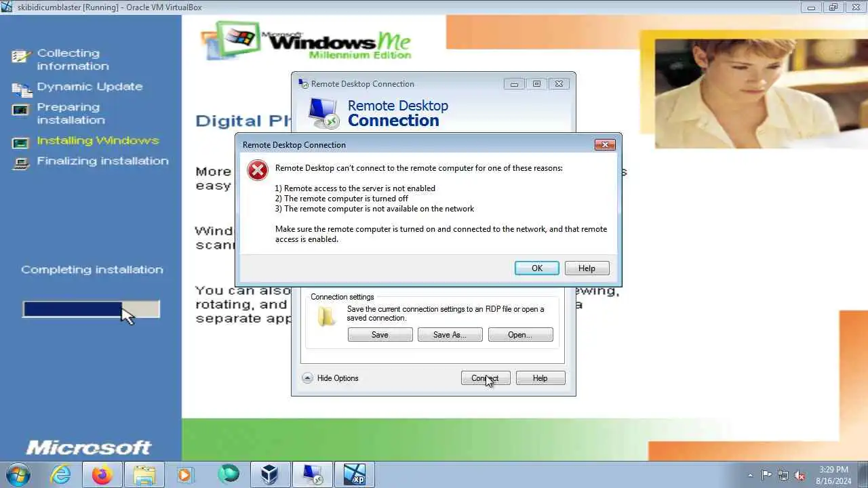The width and height of the screenshot is (868, 488).
Task: Collapse options with Hide Options arrow
Action: [x=308, y=378]
